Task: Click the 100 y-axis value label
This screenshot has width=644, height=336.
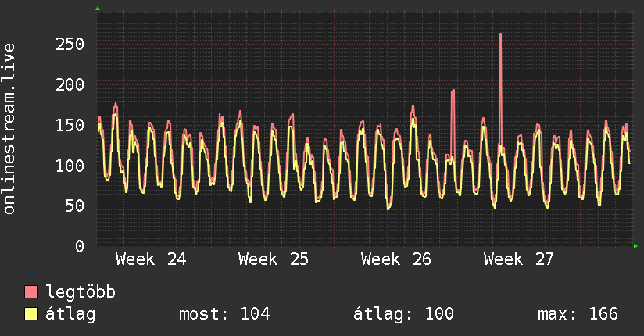Action: click(x=70, y=166)
